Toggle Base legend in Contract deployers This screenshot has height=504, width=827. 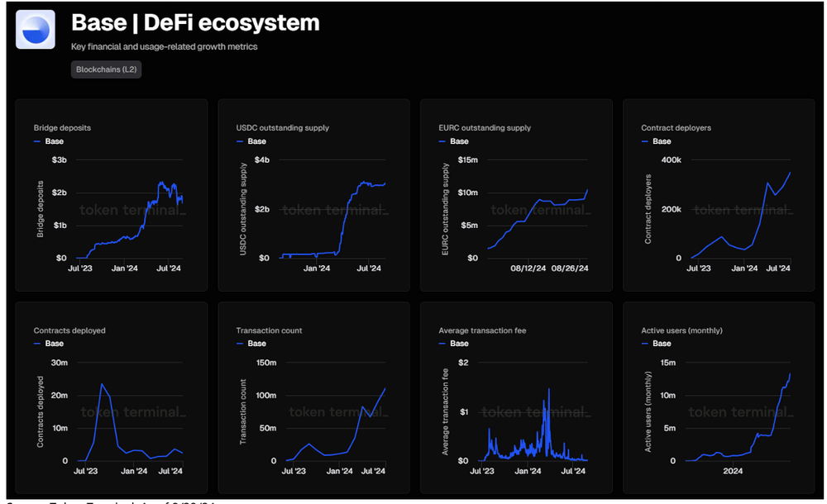[657, 141]
